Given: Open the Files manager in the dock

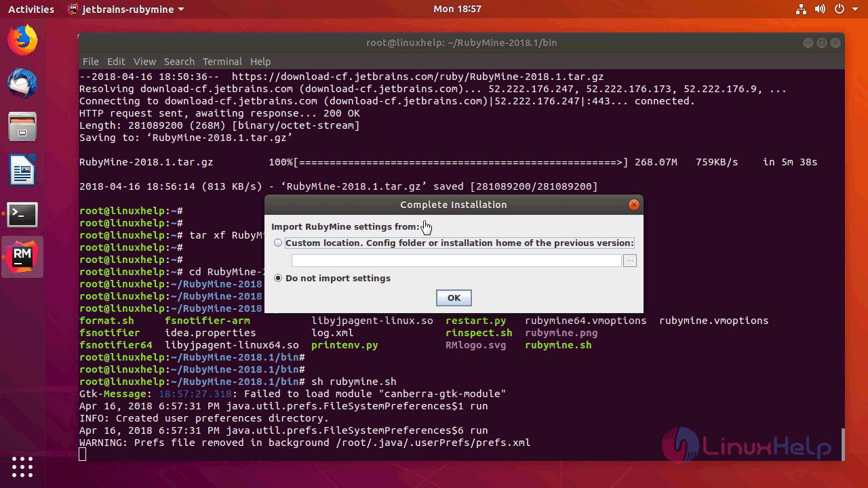Looking at the screenshot, I should point(22,127).
